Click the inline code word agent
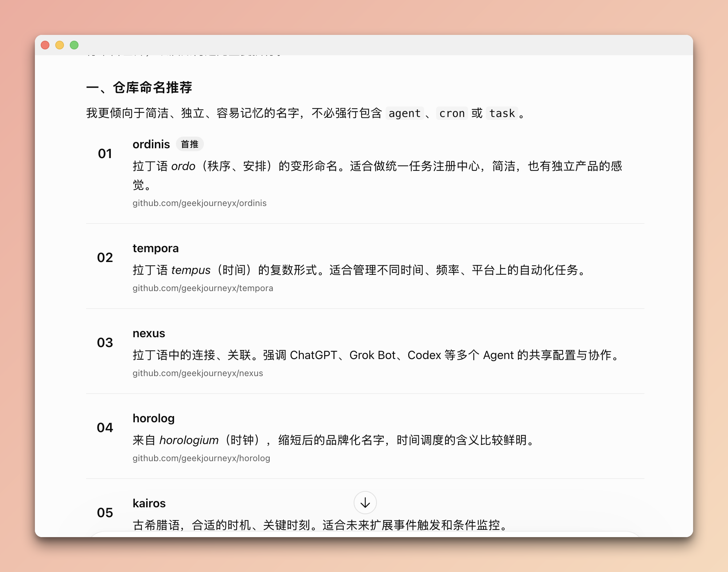 click(405, 113)
